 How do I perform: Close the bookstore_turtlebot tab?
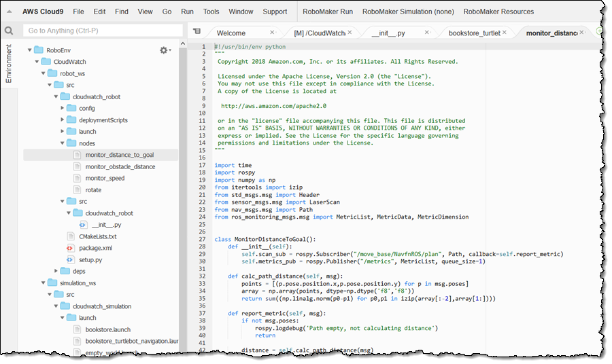coord(505,32)
